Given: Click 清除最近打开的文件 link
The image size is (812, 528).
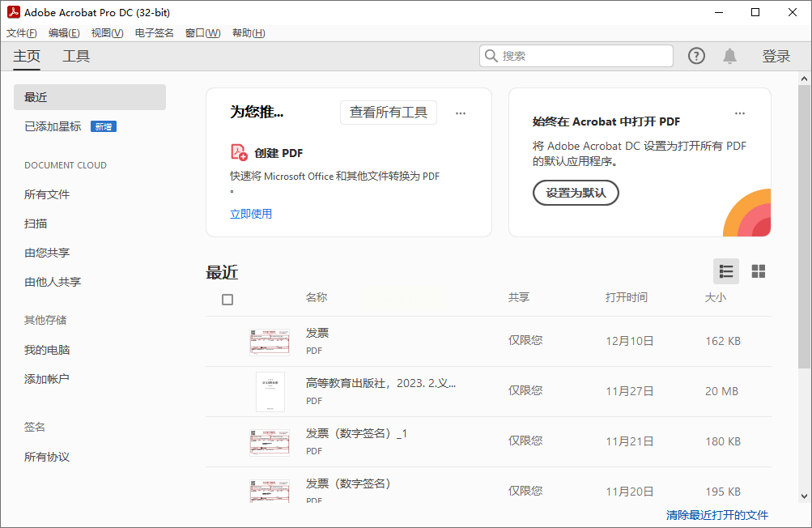Looking at the screenshot, I should (x=717, y=515).
